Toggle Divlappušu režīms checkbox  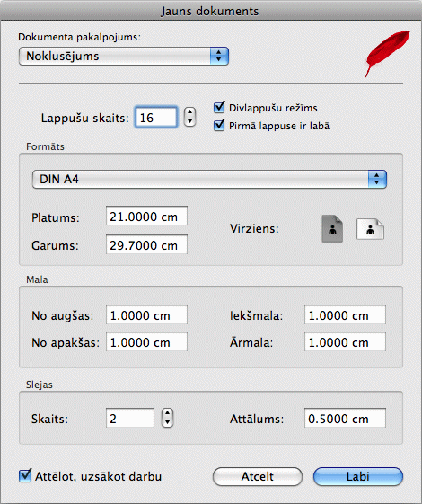(x=219, y=107)
